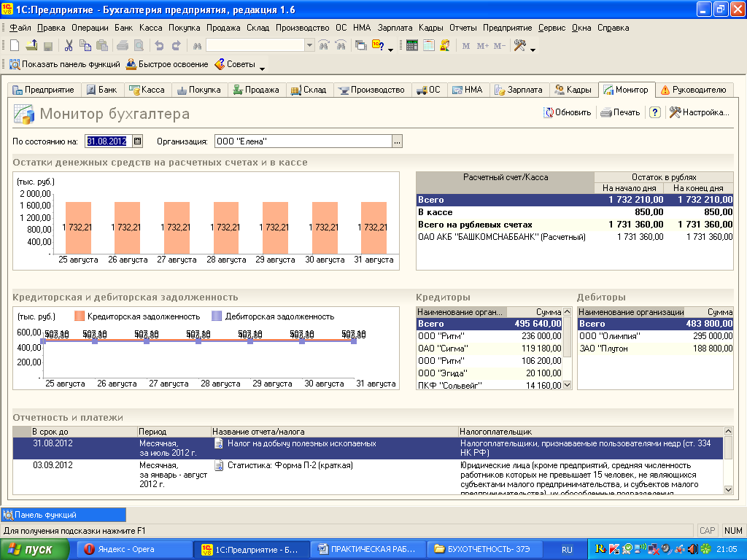This screenshot has width=747, height=560.
Task: Open organization selector ellipsis button
Action: (x=398, y=141)
